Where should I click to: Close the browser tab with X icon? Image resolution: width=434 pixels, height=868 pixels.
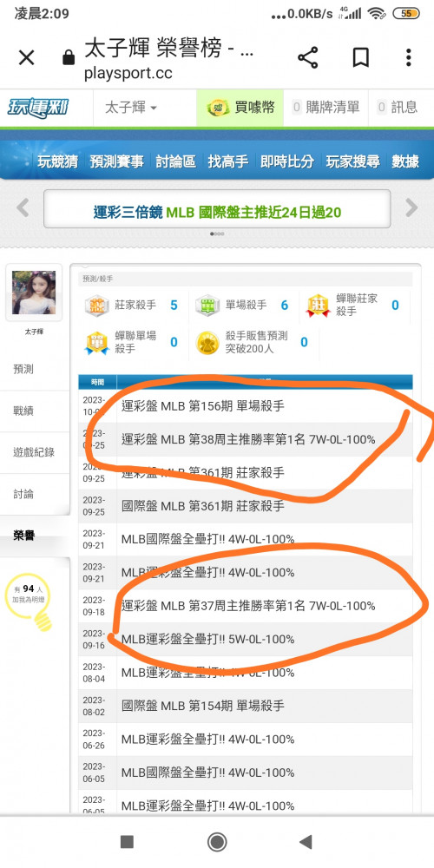27,57
